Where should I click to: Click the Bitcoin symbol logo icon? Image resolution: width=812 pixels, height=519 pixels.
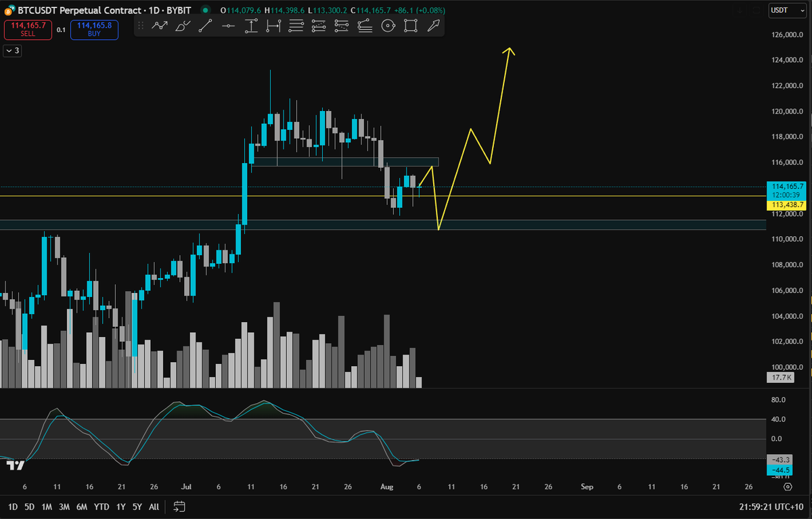(9, 11)
